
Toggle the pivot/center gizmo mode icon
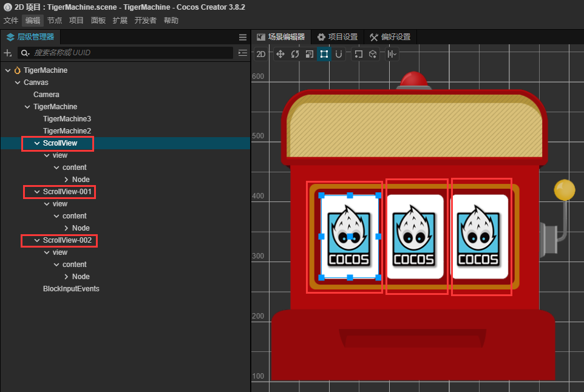click(358, 55)
